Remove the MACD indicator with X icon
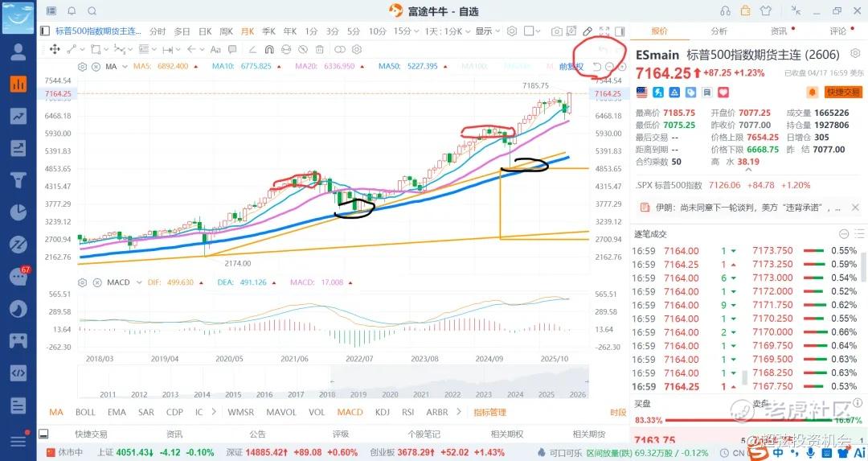The image size is (868, 461). (97, 282)
